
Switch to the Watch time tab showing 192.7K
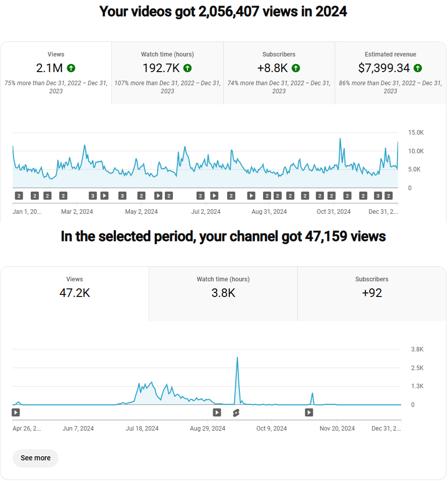[167, 73]
